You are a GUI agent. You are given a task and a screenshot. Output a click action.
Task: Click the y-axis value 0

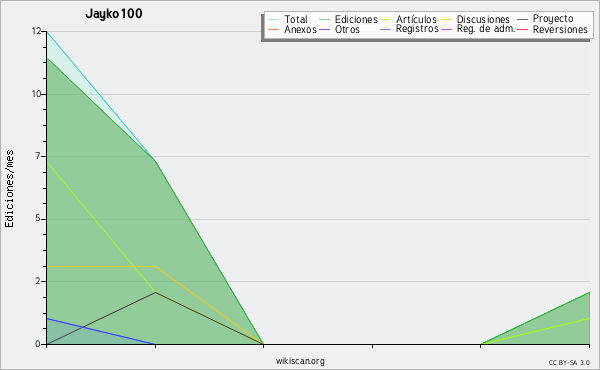click(x=38, y=344)
